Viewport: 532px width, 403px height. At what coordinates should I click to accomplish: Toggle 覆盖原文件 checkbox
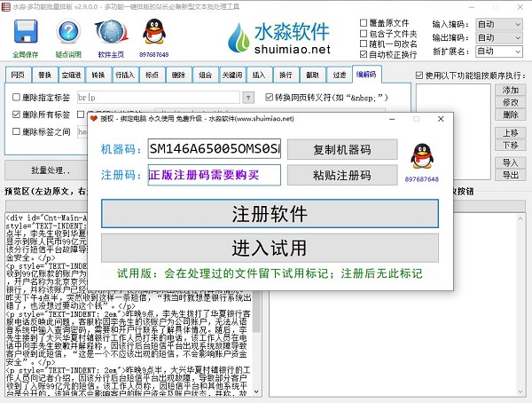364,23
